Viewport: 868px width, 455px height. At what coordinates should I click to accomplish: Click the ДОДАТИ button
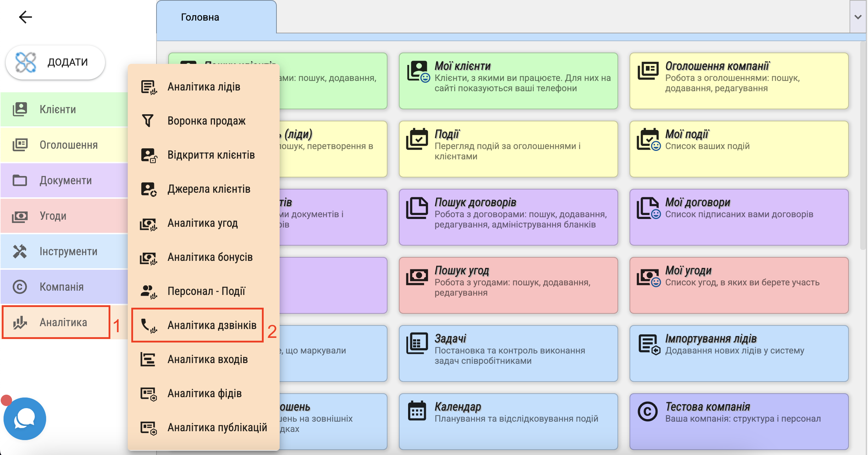pyautogui.click(x=55, y=62)
